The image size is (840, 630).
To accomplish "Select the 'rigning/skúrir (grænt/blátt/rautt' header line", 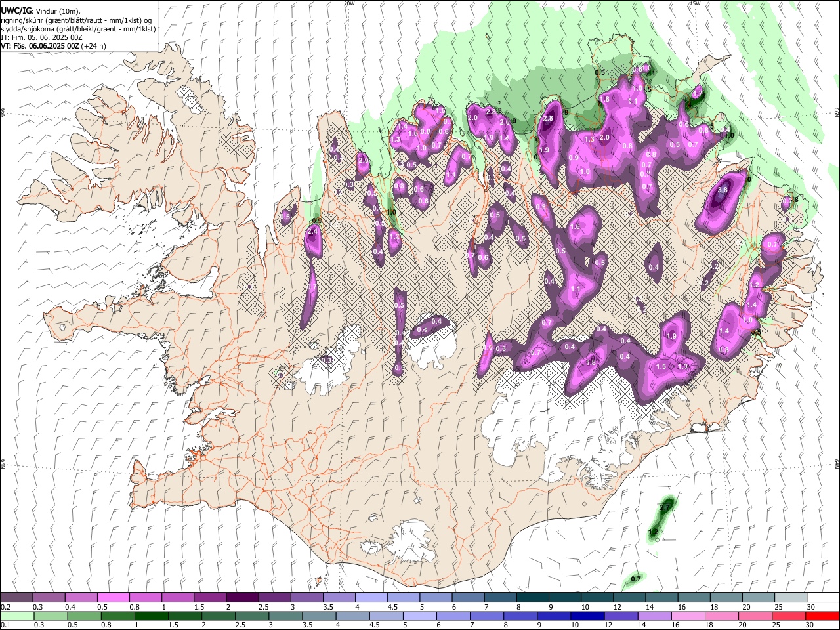I will pos(76,20).
